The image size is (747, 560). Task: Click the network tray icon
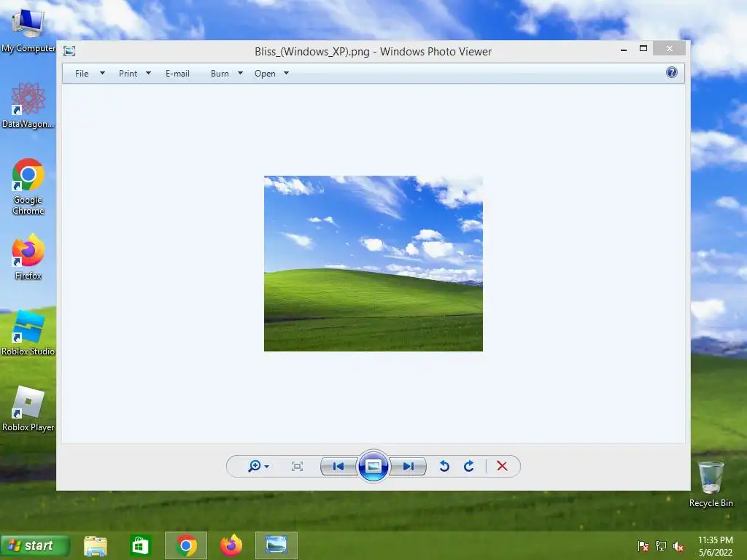(x=661, y=546)
